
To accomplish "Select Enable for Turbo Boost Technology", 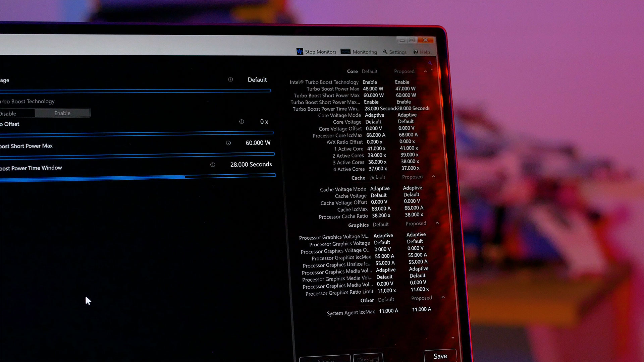I will tap(62, 113).
